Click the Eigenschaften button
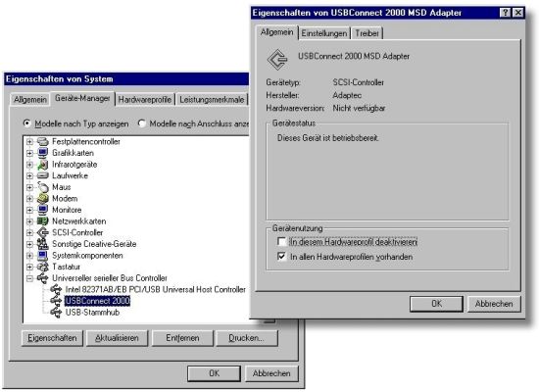Image resolution: width=539 pixels, height=392 pixels. tap(52, 338)
